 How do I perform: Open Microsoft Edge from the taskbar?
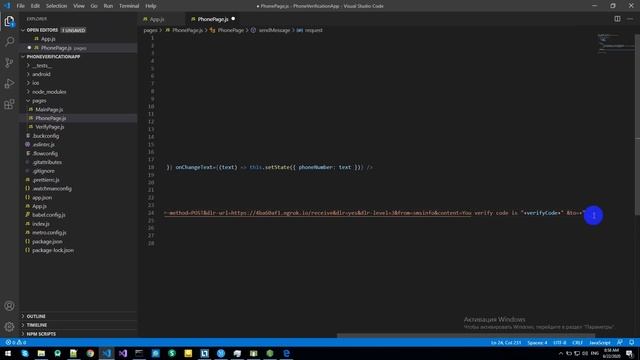[287, 353]
